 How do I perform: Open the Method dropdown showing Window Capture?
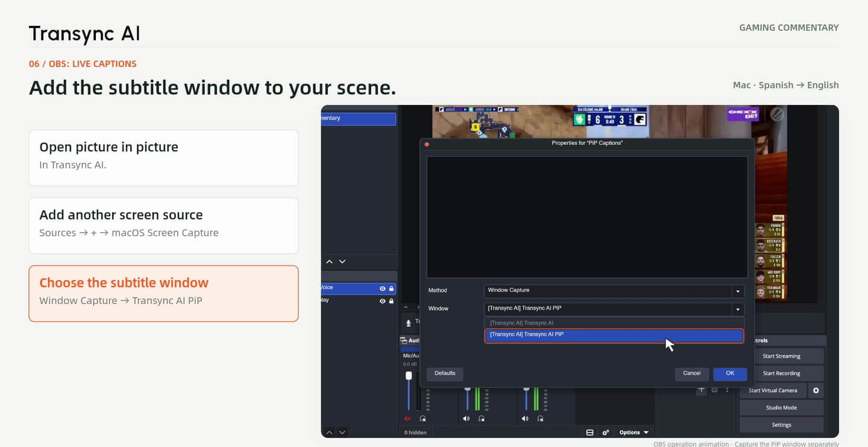[614, 291]
